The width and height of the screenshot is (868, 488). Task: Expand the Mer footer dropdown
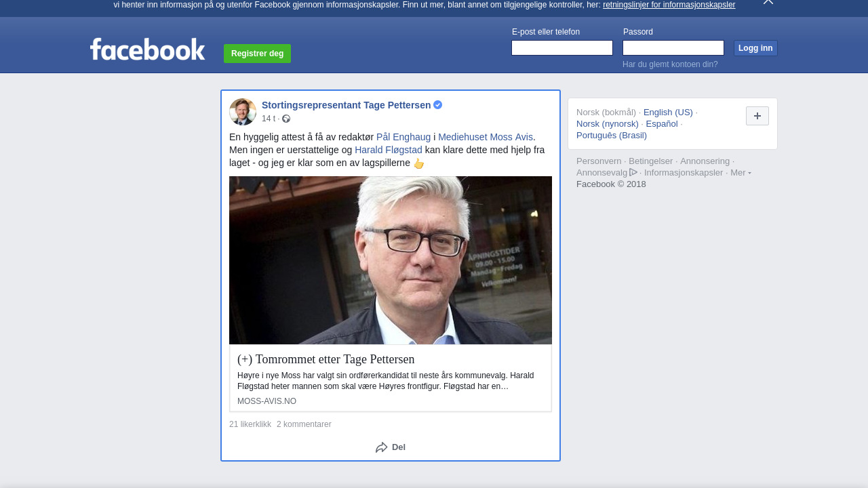pos(741,173)
